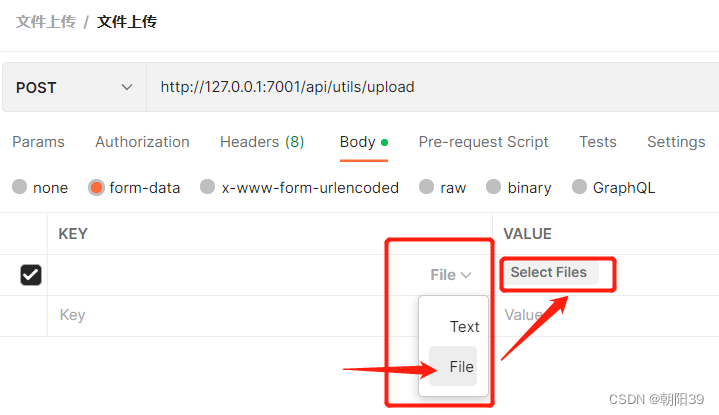Open the Authorization tab
Viewport: 719px width, 415px height.
click(142, 142)
